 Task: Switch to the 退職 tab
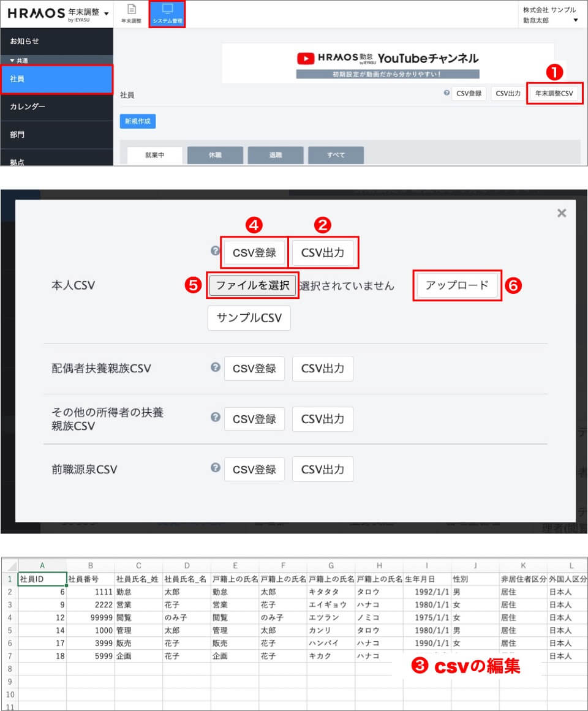pyautogui.click(x=275, y=155)
